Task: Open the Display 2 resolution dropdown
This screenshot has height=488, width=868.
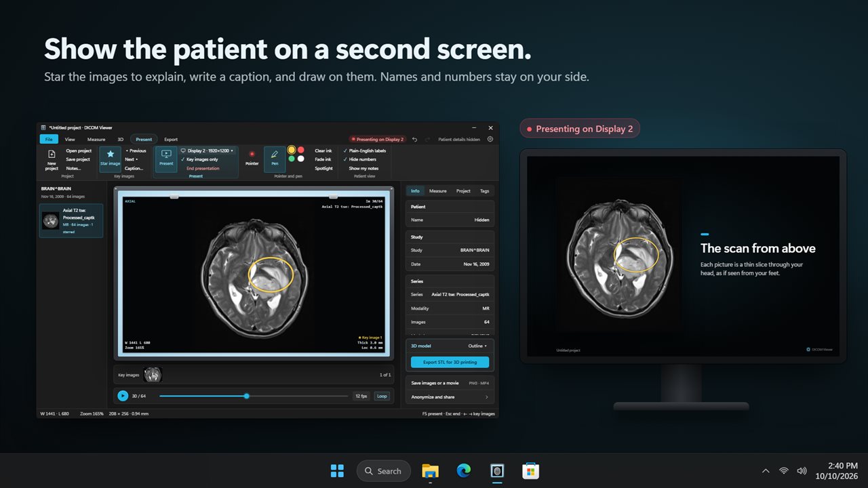Action: (207, 150)
